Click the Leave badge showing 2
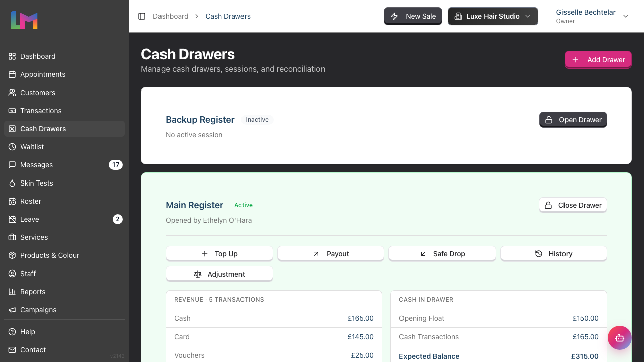 (x=118, y=219)
